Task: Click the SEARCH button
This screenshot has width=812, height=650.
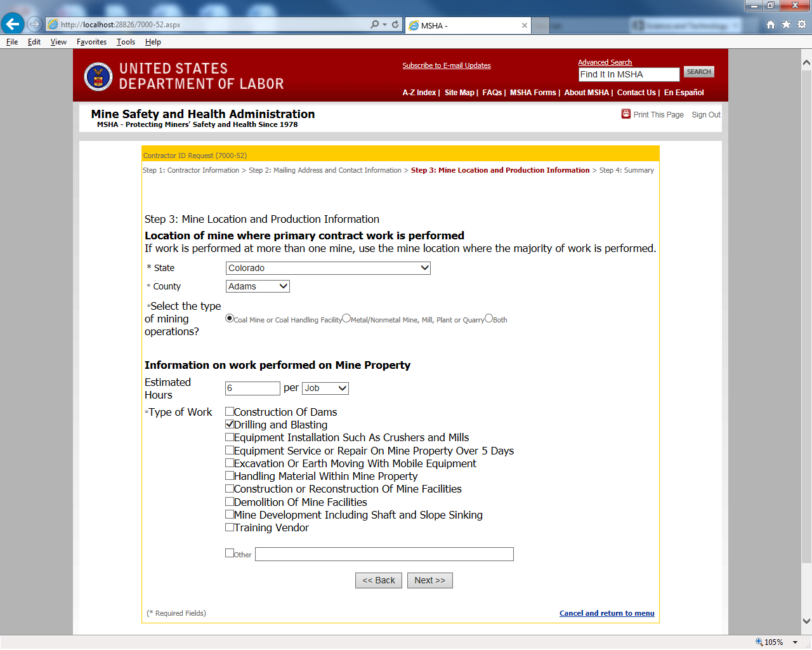Action: click(699, 72)
